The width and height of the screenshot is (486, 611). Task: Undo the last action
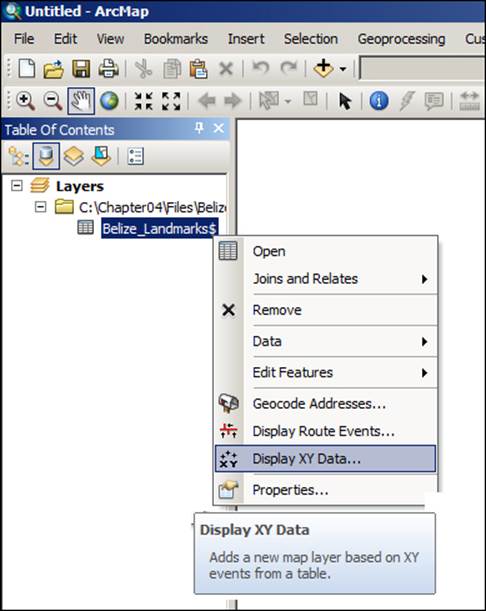tap(260, 68)
